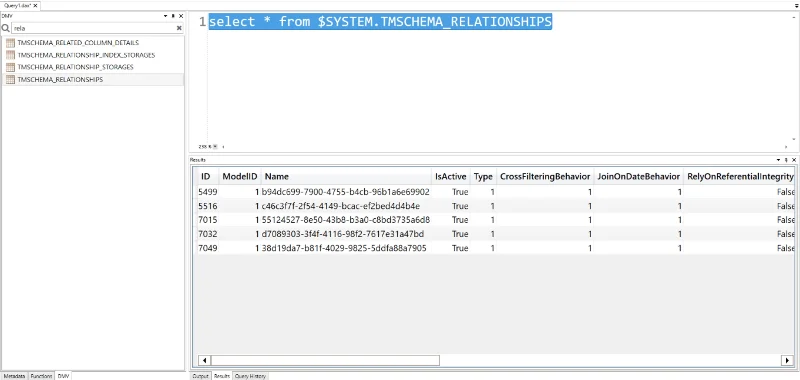Switch to the Query History tab
The image size is (800, 380).
(x=250, y=376)
